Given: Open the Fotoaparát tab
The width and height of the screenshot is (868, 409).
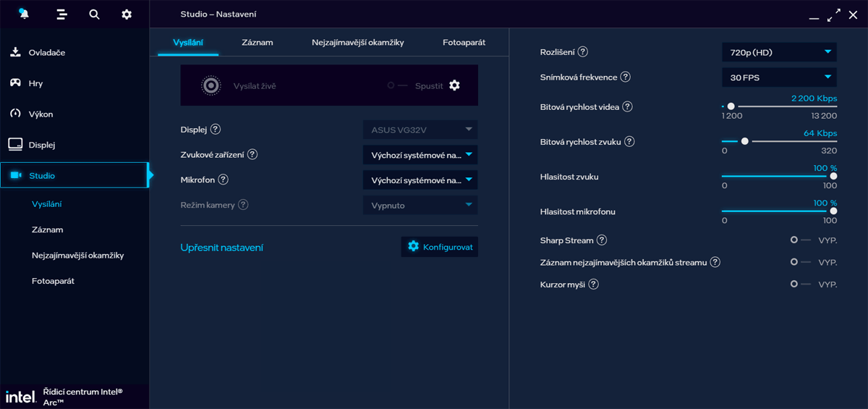Looking at the screenshot, I should (464, 43).
